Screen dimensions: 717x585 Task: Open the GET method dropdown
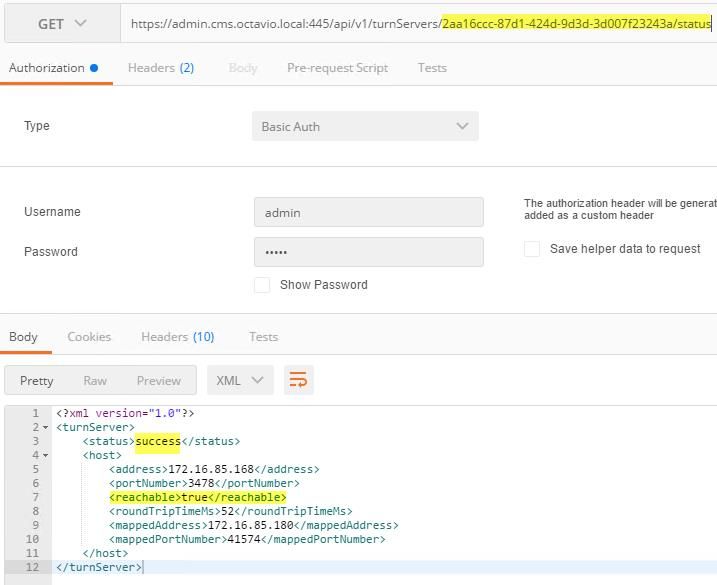[x=63, y=24]
